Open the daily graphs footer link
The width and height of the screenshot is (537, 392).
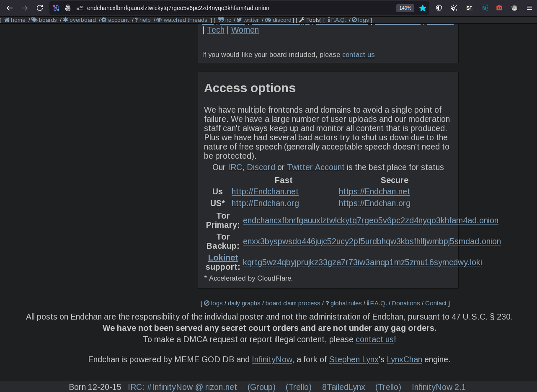coord(244,303)
